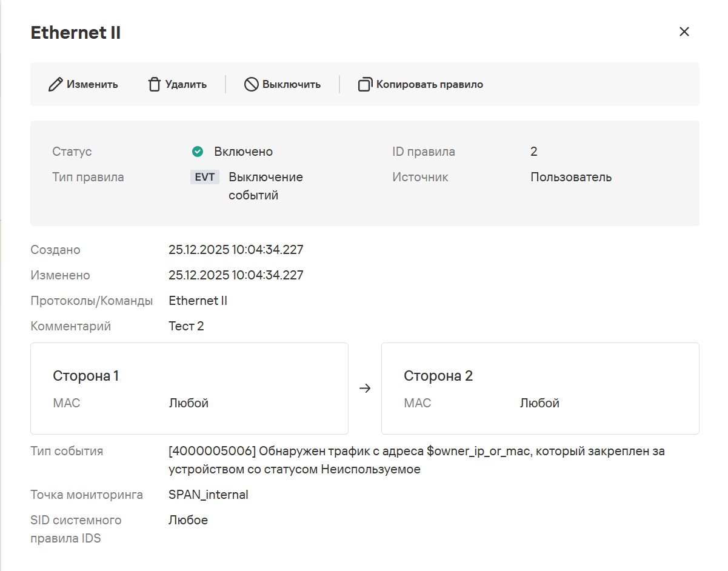The height and width of the screenshot is (571, 728).
Task: Select the Сторона 1 card heading
Action: point(85,376)
